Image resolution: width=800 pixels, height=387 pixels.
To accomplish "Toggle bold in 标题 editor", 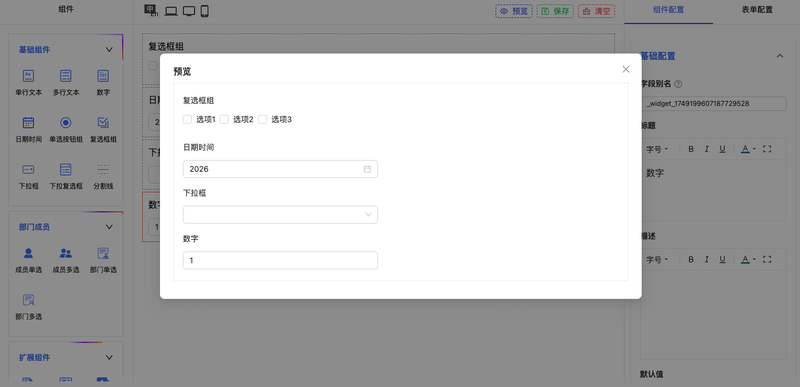I will point(691,149).
